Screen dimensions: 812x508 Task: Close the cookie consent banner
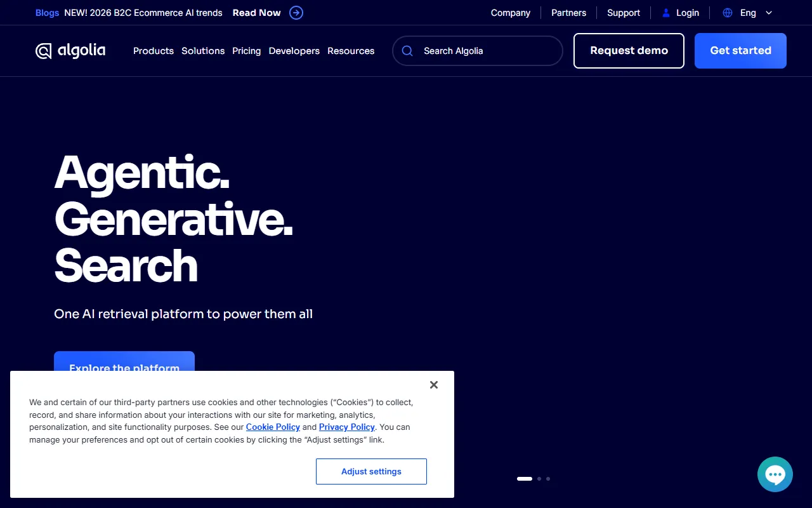434,385
